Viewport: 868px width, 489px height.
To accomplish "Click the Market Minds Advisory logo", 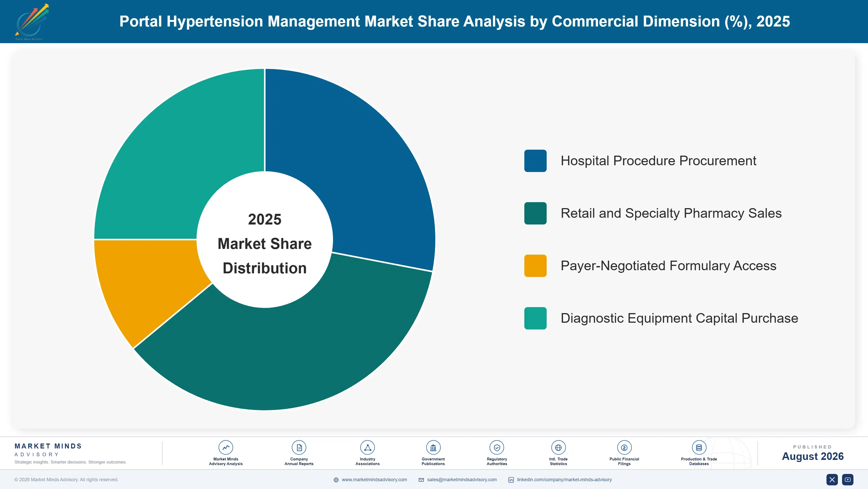I will pos(32,22).
